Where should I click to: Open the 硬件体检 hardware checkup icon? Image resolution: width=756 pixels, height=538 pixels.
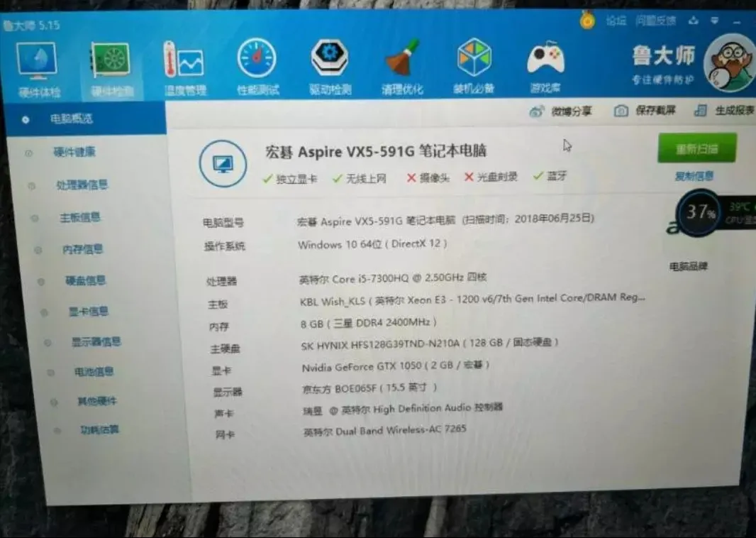38,70
